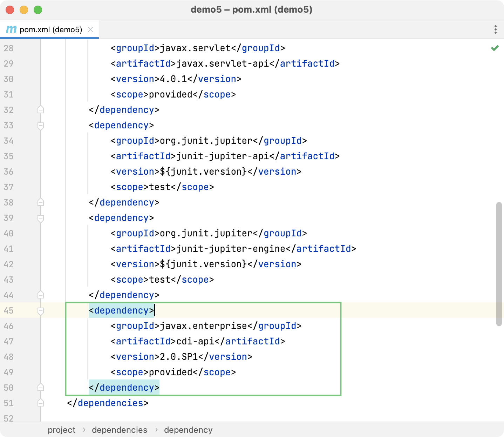The width and height of the screenshot is (504, 437).
Task: Select 'project' in the breadcrumb bar
Action: coord(62,430)
